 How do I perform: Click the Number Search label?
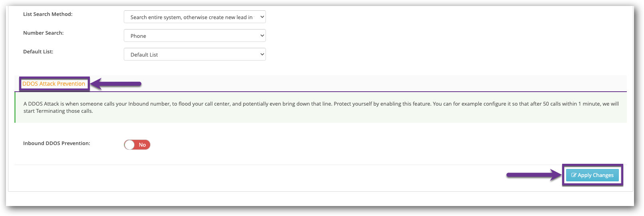point(43,33)
